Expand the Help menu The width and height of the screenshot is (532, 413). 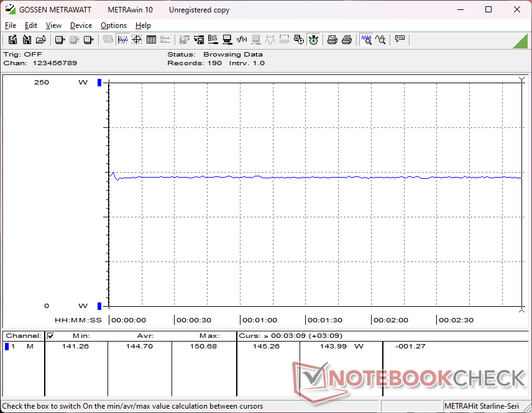[x=143, y=25]
